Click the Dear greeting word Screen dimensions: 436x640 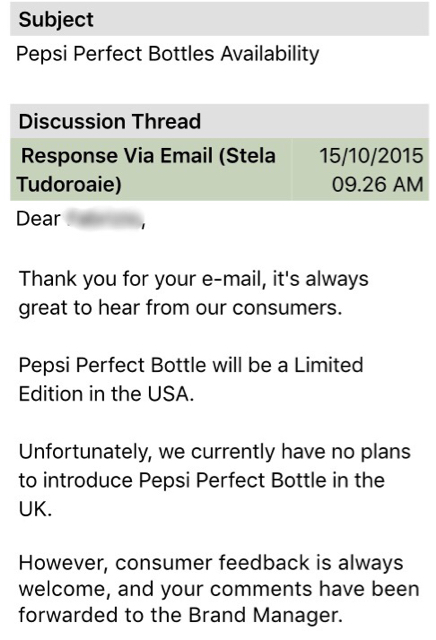click(x=38, y=219)
